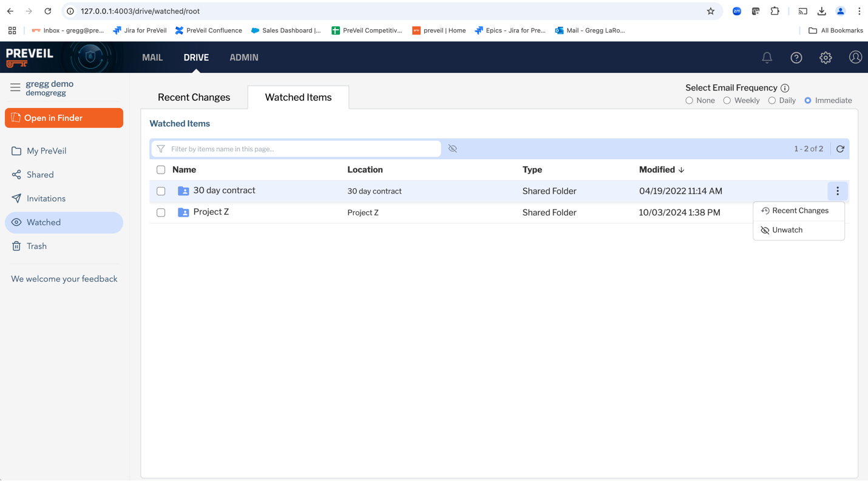868x482 pixels.
Task: Open the help question mark icon
Action: [796, 58]
